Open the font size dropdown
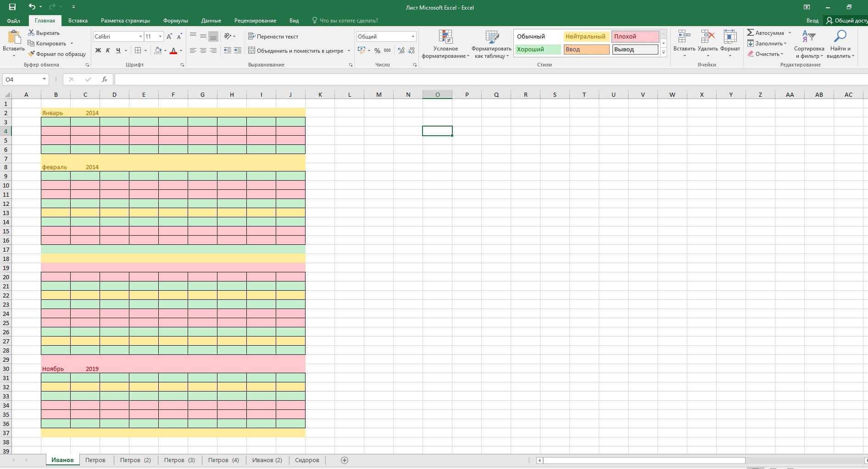Image resolution: width=868 pixels, height=469 pixels. 160,36
